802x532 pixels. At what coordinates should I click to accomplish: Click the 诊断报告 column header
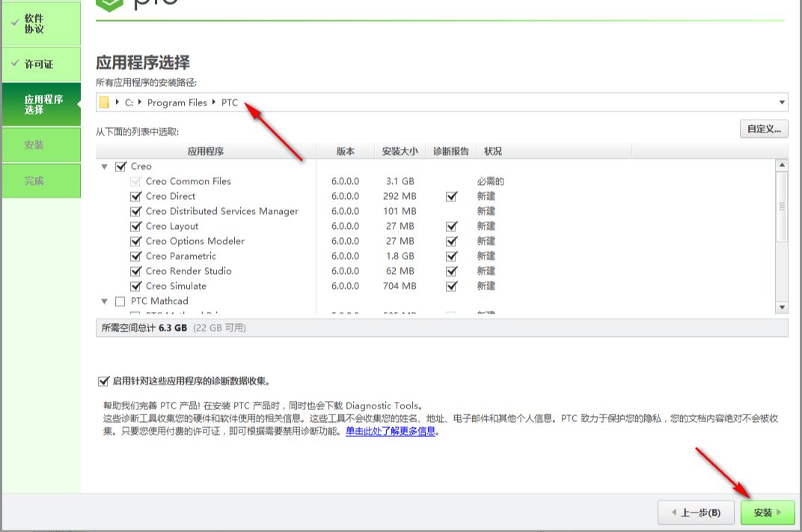click(x=451, y=151)
